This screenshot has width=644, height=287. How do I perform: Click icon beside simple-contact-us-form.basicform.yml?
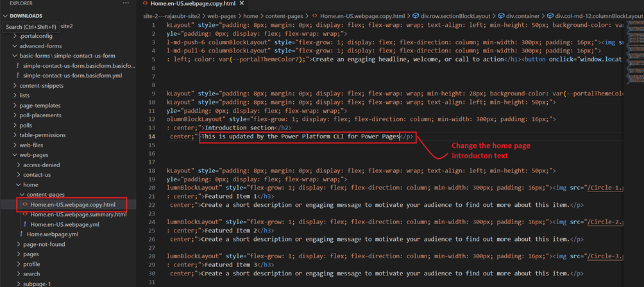[x=17, y=76]
